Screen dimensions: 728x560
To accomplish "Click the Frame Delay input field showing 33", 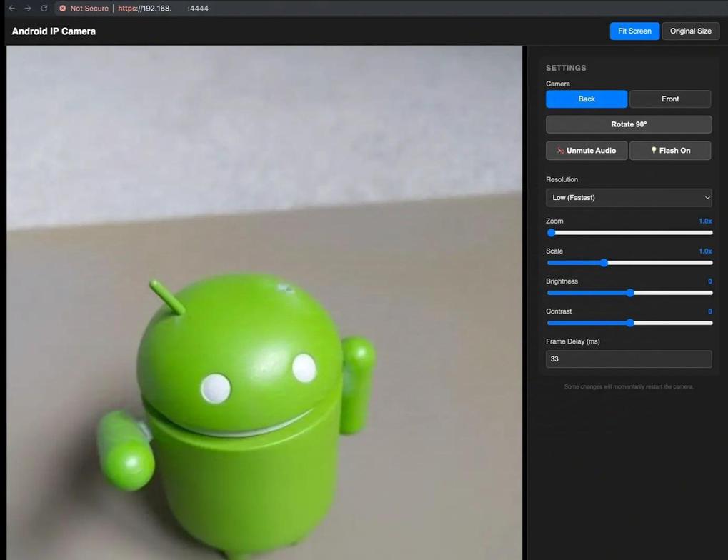I will pyautogui.click(x=629, y=359).
